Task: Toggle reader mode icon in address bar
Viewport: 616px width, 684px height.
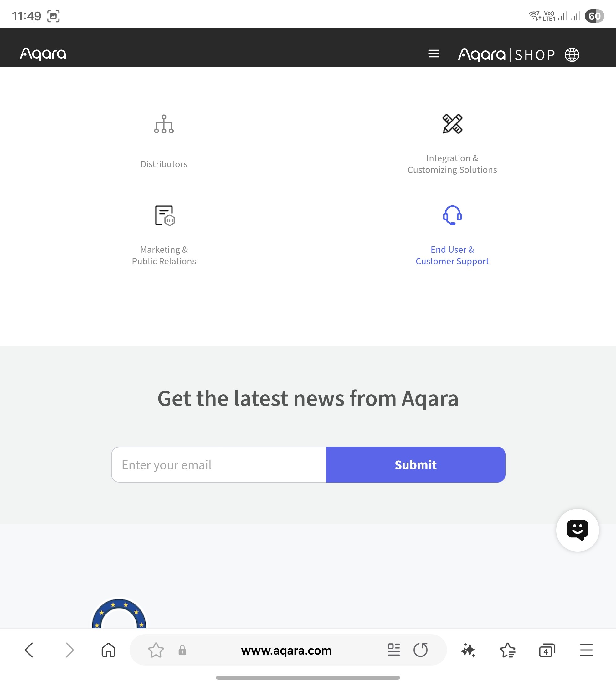Action: pos(394,650)
